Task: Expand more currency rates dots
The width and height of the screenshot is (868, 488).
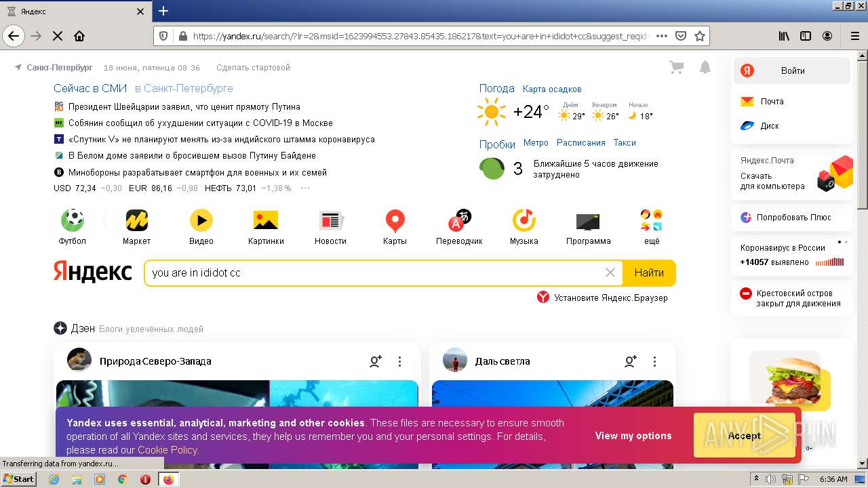Action: [305, 188]
